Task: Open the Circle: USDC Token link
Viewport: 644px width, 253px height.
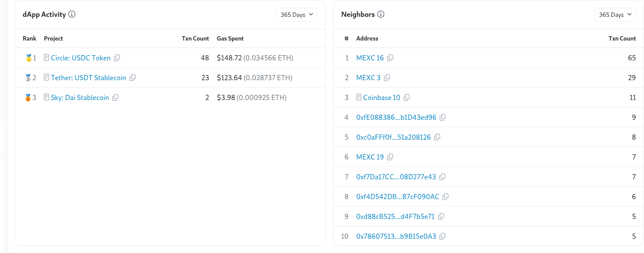Action: coord(81,58)
